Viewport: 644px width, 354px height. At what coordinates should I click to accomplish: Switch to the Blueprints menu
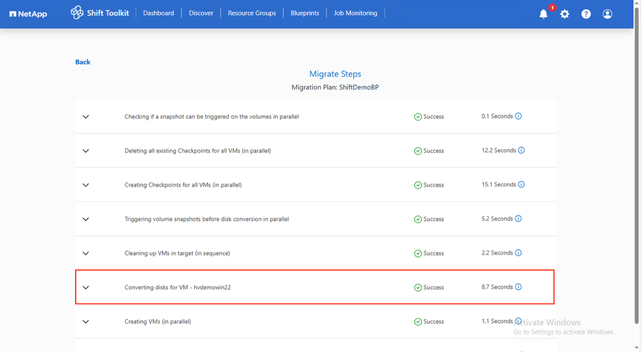tap(305, 13)
